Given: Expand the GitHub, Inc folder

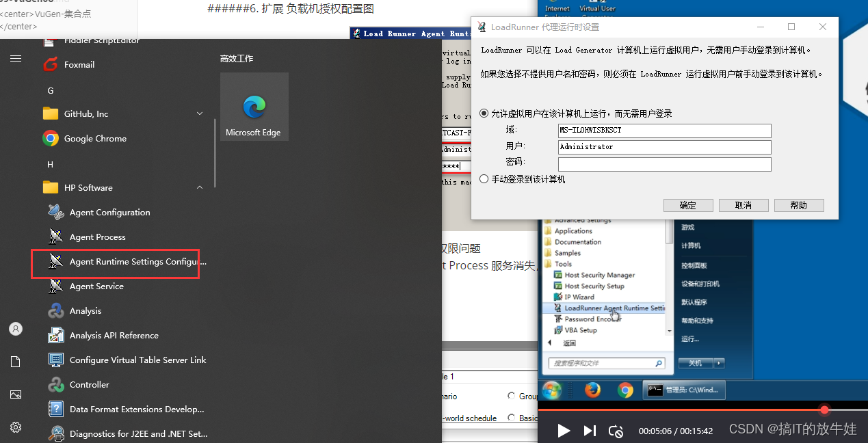Looking at the screenshot, I should tap(200, 113).
